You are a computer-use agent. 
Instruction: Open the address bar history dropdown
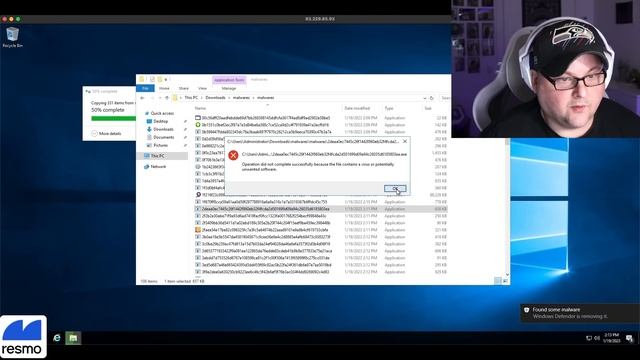tap(425, 98)
